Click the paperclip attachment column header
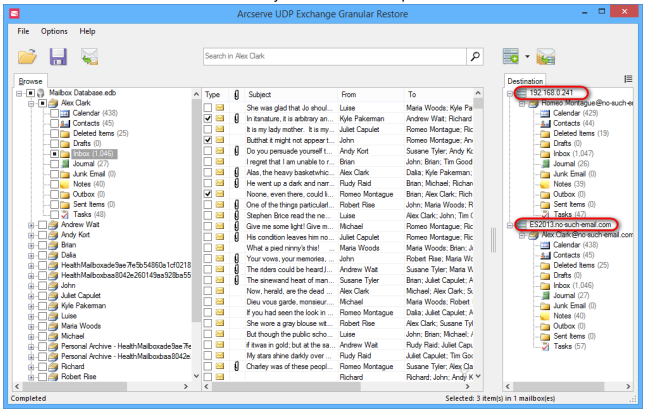Image resolution: width=648 pixels, height=414 pixels. pyautogui.click(x=236, y=95)
